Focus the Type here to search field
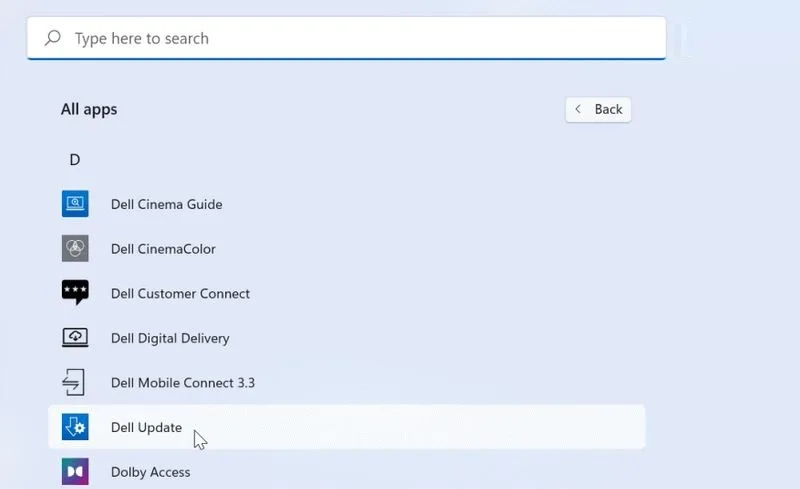Screen dimensions: 800x489 pos(346,38)
